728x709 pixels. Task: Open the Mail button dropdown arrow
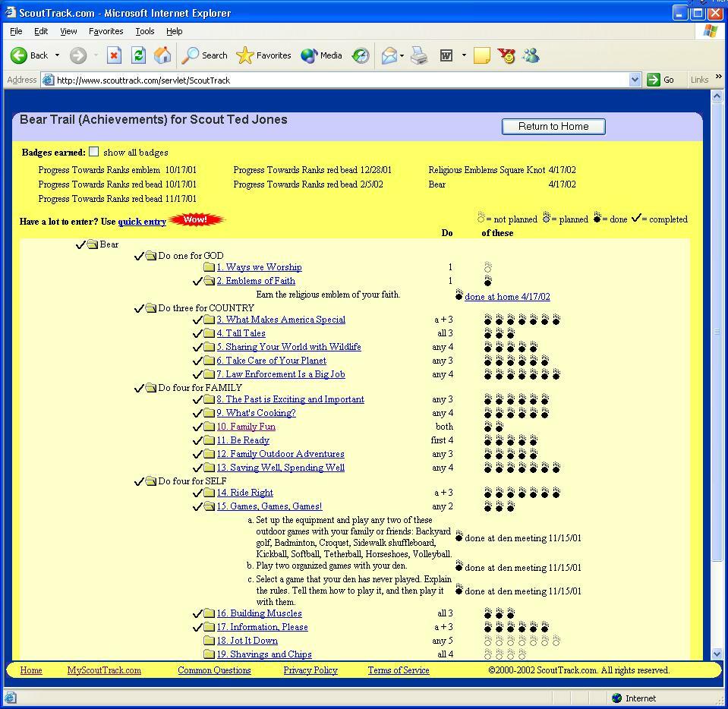tap(402, 55)
